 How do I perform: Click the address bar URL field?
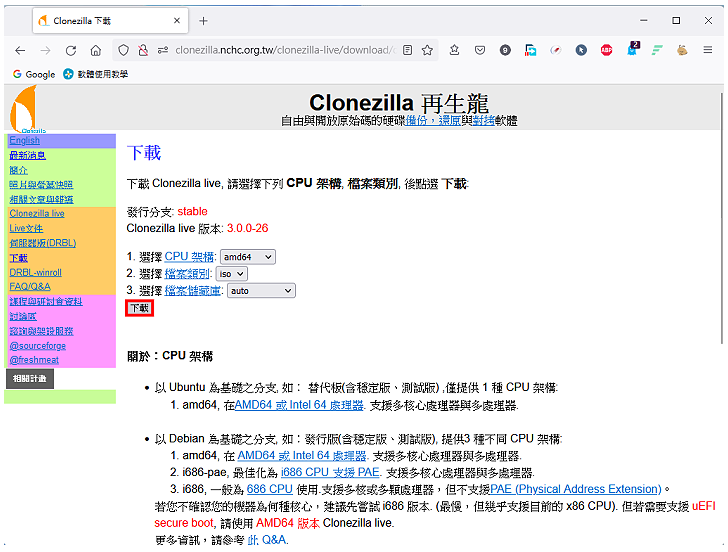[285, 50]
